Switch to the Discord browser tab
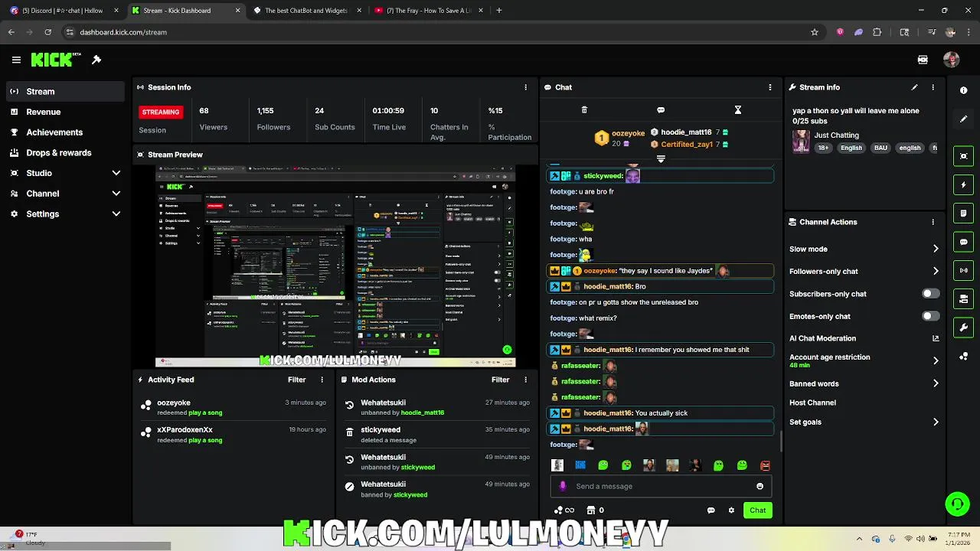 (63, 11)
